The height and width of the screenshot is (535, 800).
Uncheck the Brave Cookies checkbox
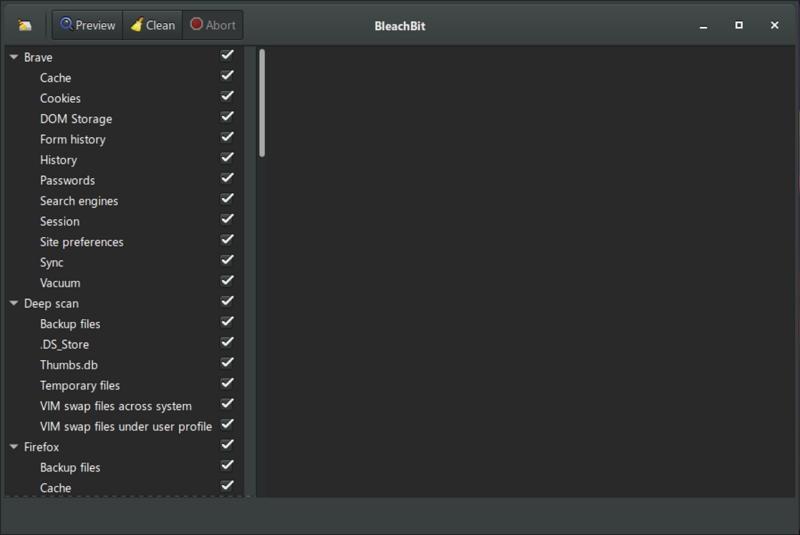227,97
